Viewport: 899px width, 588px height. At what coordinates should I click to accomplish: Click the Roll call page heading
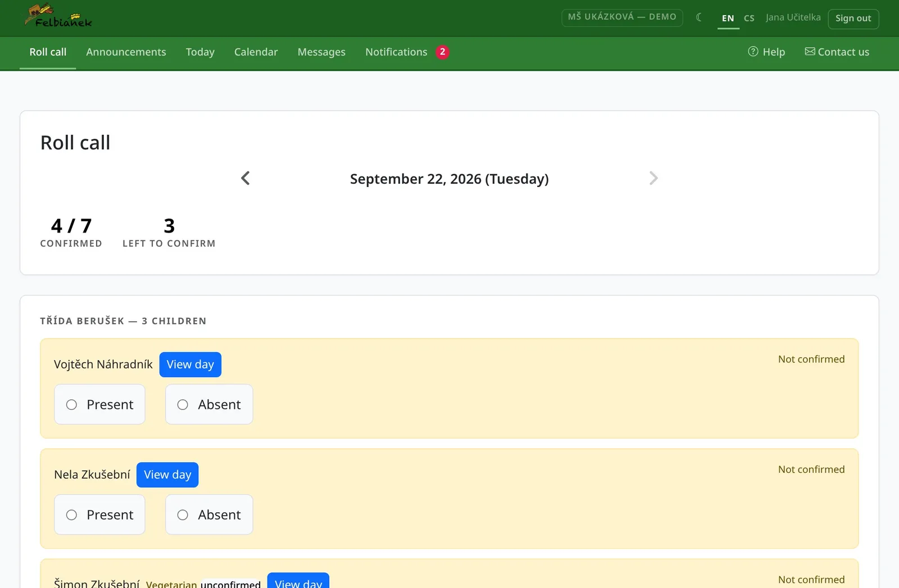[x=75, y=143]
